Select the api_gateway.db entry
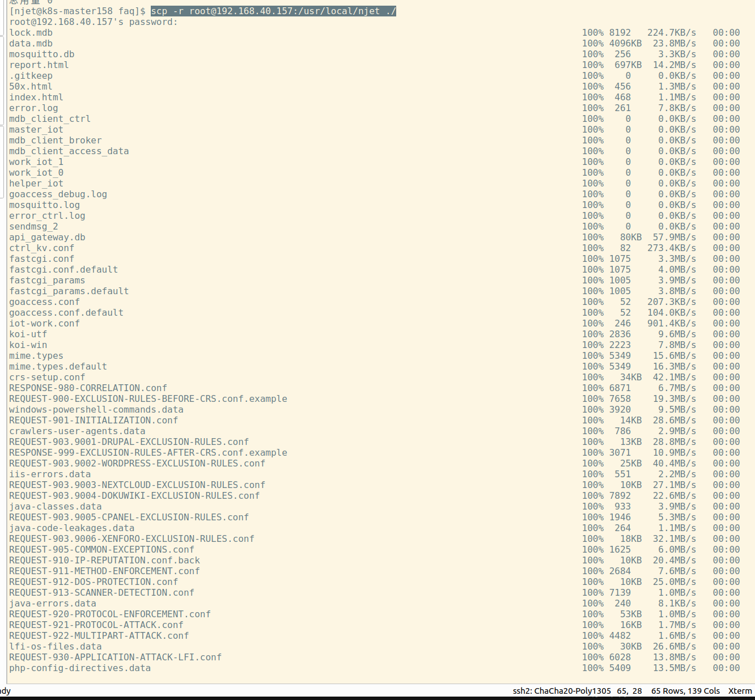755x700 pixels. pos(48,237)
